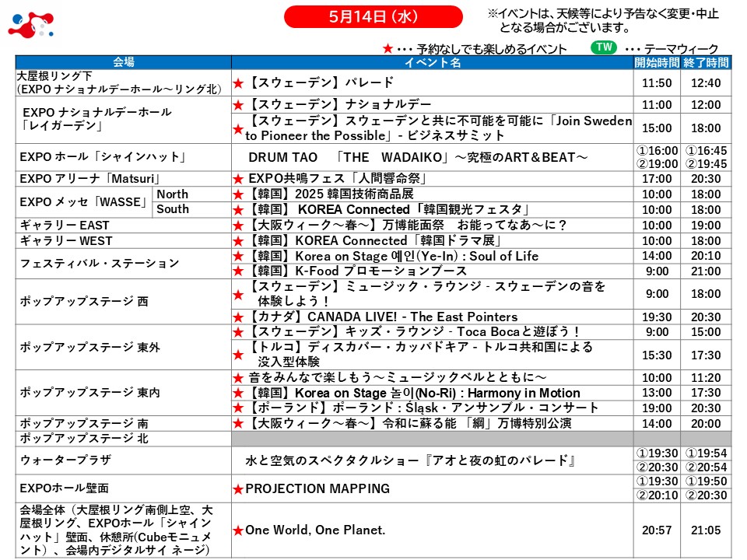The width and height of the screenshot is (747, 560).
Task: Click the イベント名 column header
Action: click(432, 62)
